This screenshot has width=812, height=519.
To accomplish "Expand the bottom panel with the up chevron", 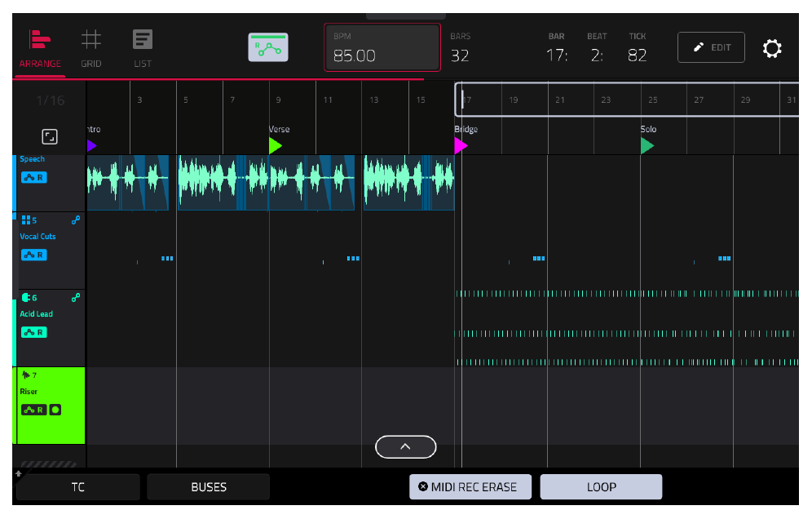I will pos(405,447).
